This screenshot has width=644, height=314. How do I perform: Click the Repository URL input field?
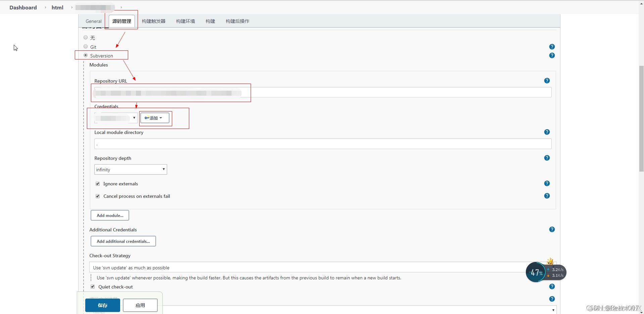pos(323,92)
